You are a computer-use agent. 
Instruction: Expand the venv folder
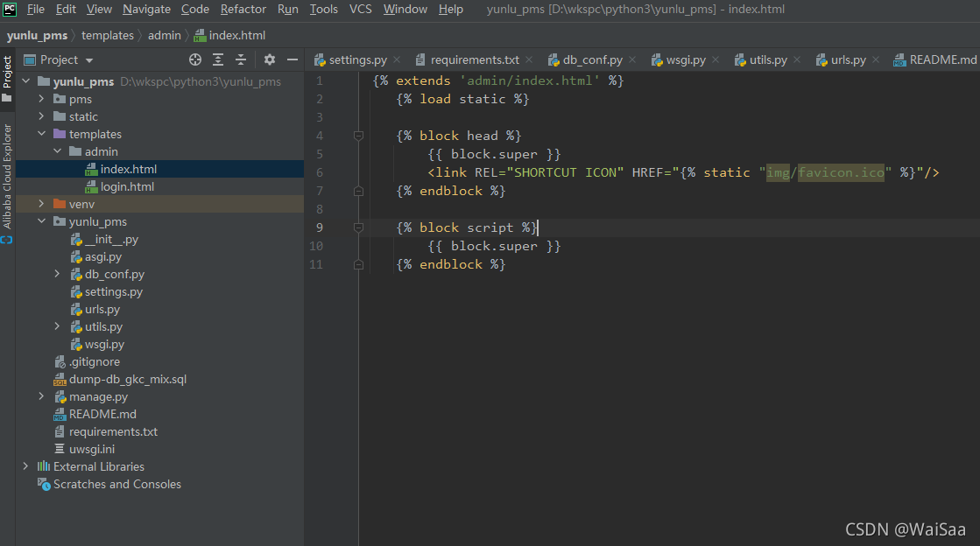pyautogui.click(x=41, y=204)
